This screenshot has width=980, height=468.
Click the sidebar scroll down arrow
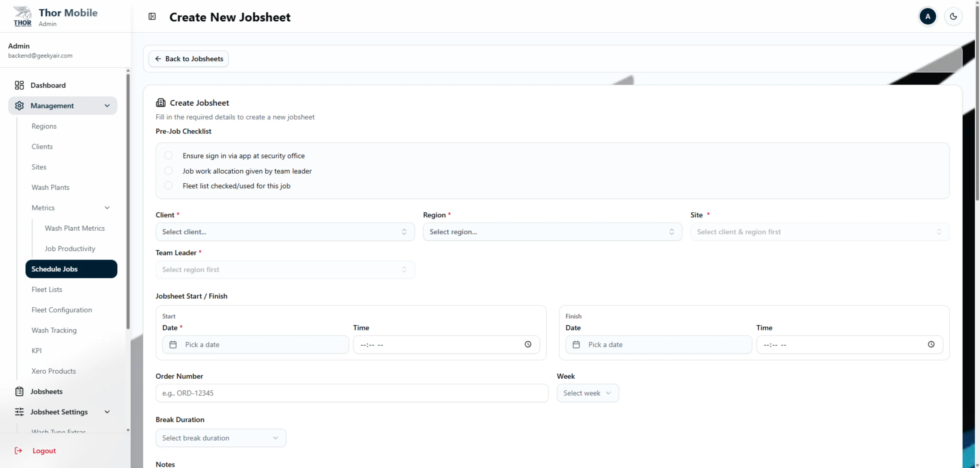point(128,430)
